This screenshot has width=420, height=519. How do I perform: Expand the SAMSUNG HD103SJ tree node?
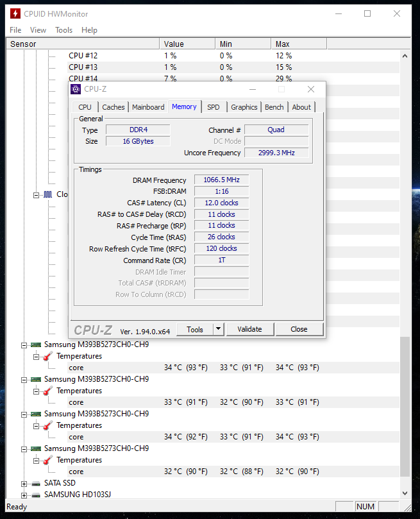point(24,495)
